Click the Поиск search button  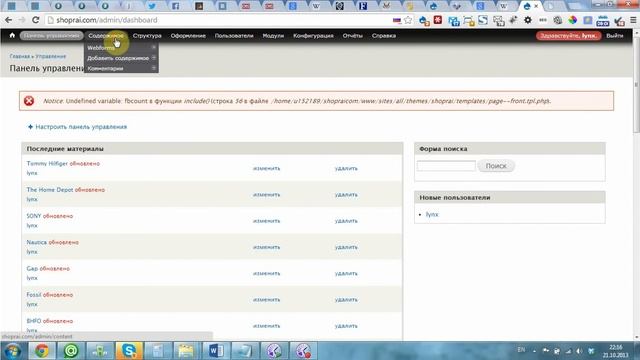click(496, 166)
